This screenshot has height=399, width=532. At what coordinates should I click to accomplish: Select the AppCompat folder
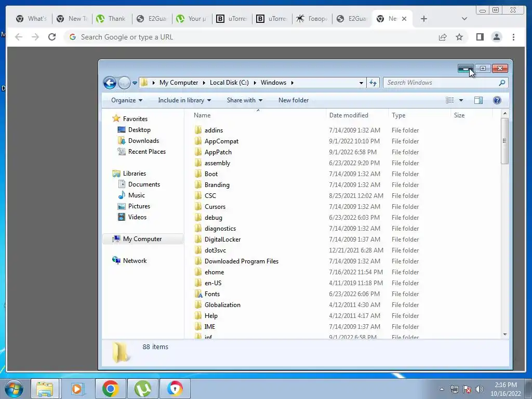click(221, 141)
